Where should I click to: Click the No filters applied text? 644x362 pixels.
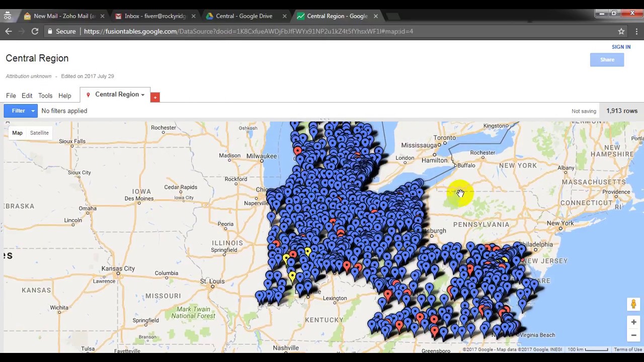point(64,111)
